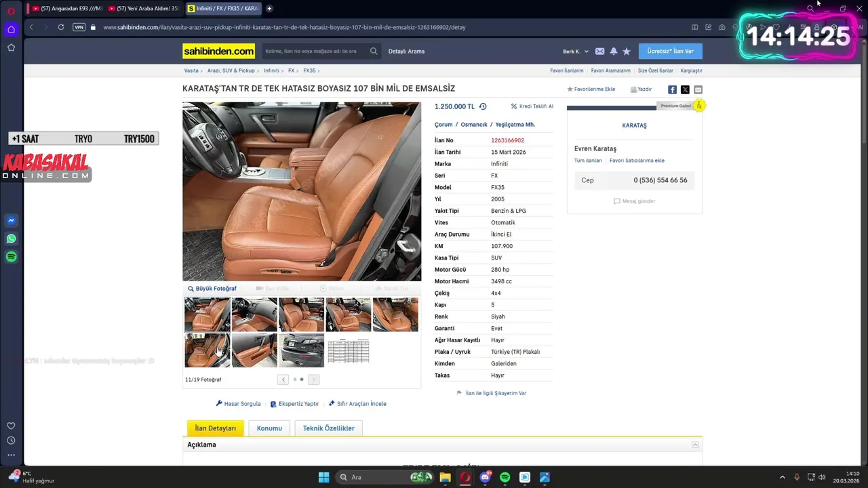
Task: Open the heart icon in Opera sidebar
Action: (x=11, y=426)
